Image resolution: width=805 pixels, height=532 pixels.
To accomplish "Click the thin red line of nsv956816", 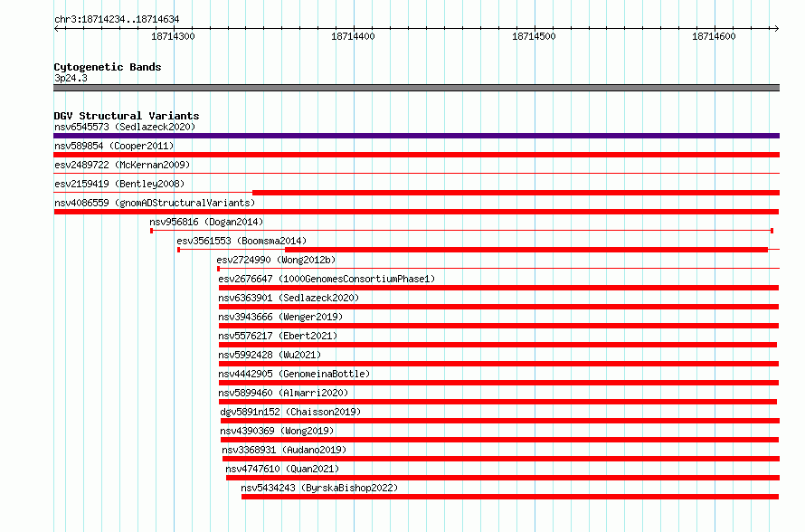I will pos(462,231).
